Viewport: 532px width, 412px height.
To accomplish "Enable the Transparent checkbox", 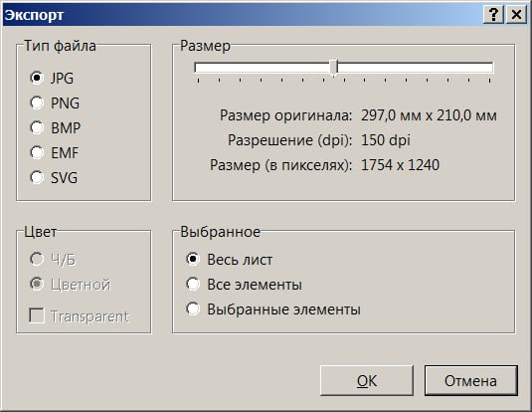I will click(x=79, y=315).
